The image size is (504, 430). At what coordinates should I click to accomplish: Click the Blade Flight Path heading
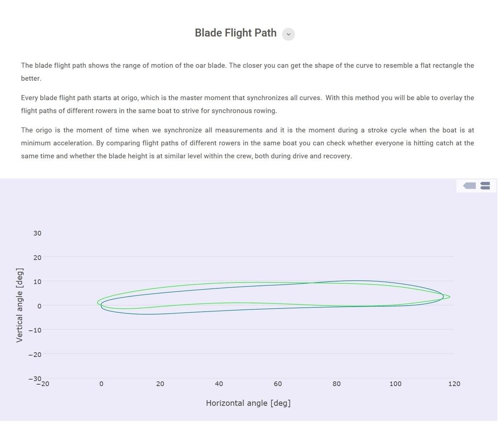236,33
